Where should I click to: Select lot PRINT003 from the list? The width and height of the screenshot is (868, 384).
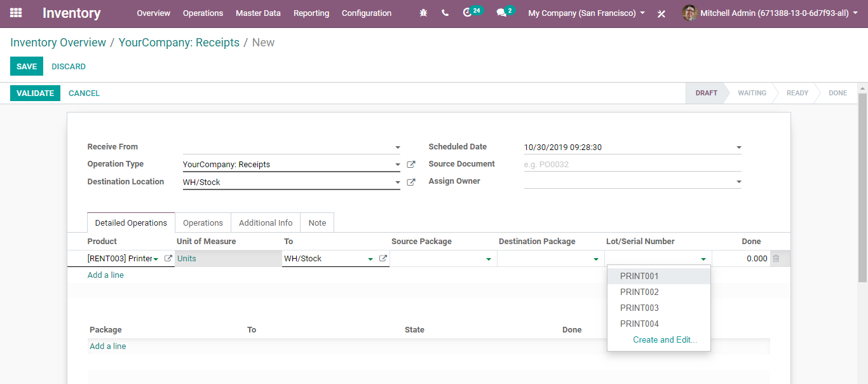pos(659,308)
